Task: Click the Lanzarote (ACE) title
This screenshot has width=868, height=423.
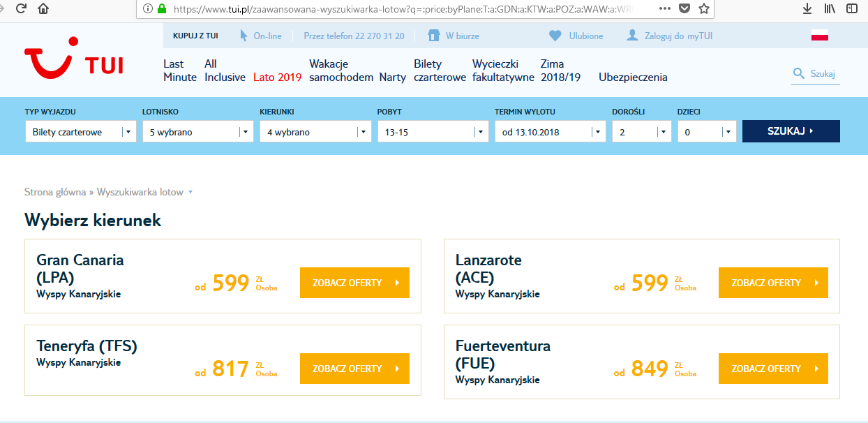Action: click(488, 269)
